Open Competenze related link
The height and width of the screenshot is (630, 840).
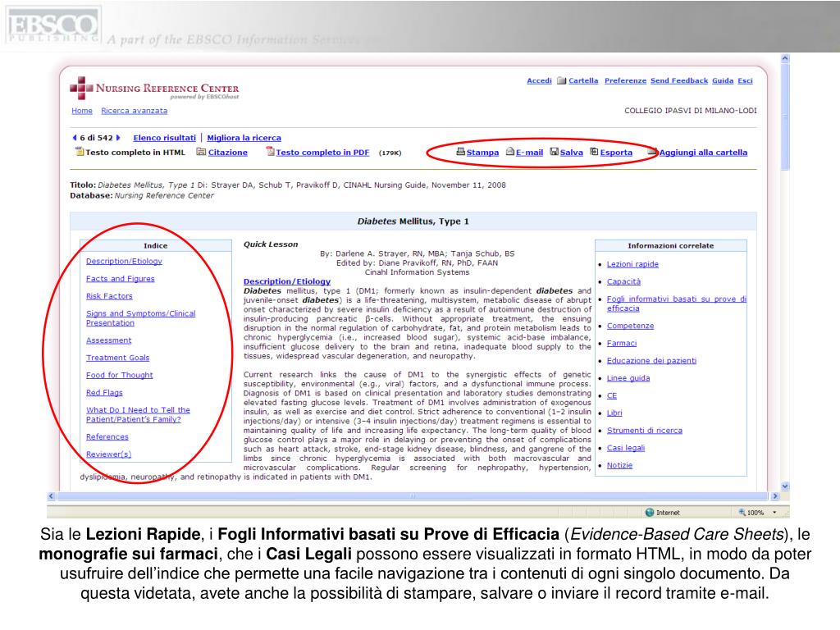[630, 326]
